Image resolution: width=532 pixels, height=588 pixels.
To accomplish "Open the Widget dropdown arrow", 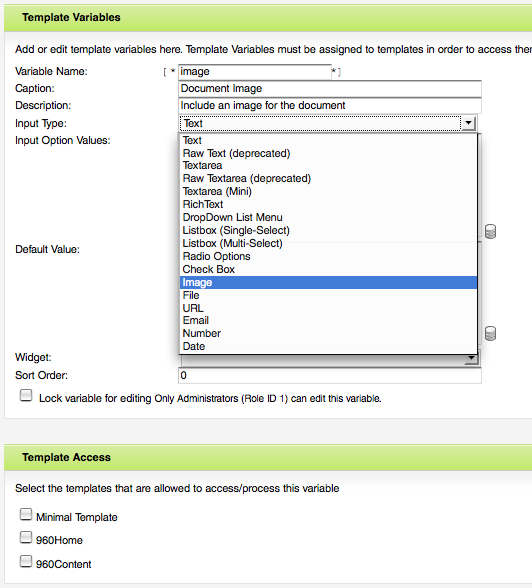I will point(471,358).
